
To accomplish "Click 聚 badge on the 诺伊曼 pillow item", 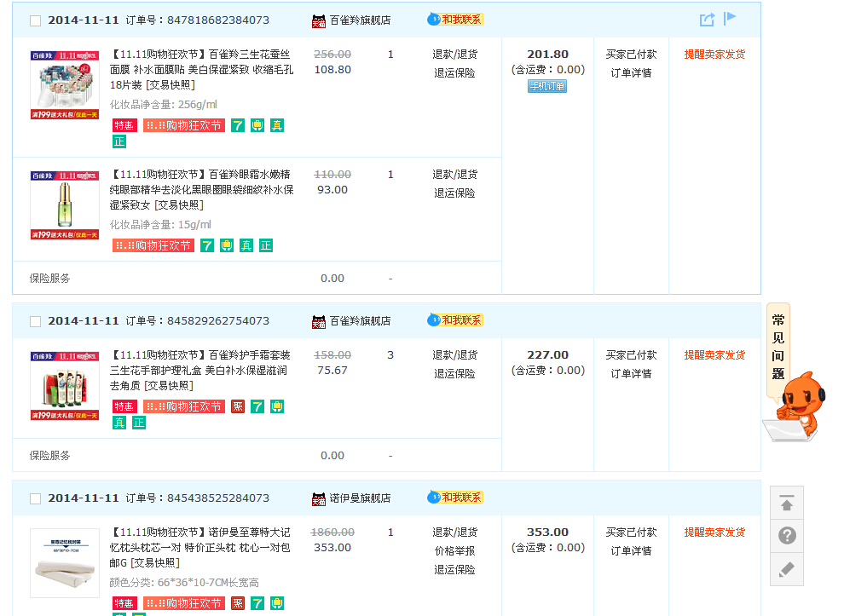I will pos(238,603).
